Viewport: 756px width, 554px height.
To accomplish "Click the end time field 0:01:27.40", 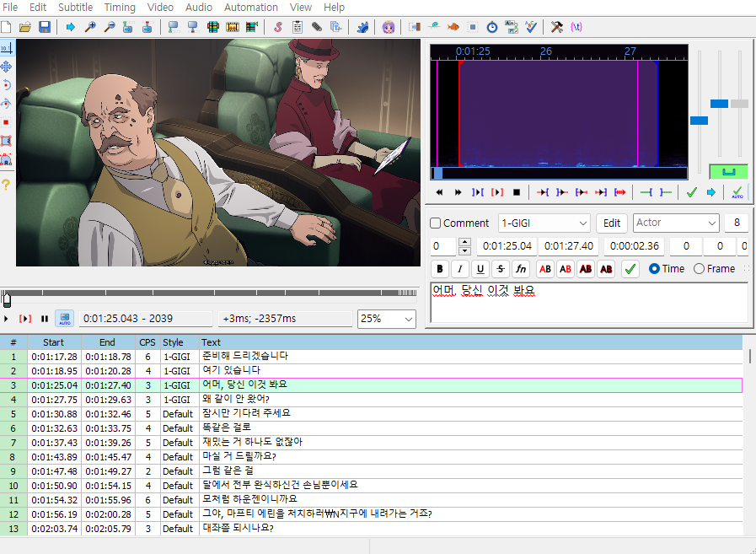I will 568,246.
